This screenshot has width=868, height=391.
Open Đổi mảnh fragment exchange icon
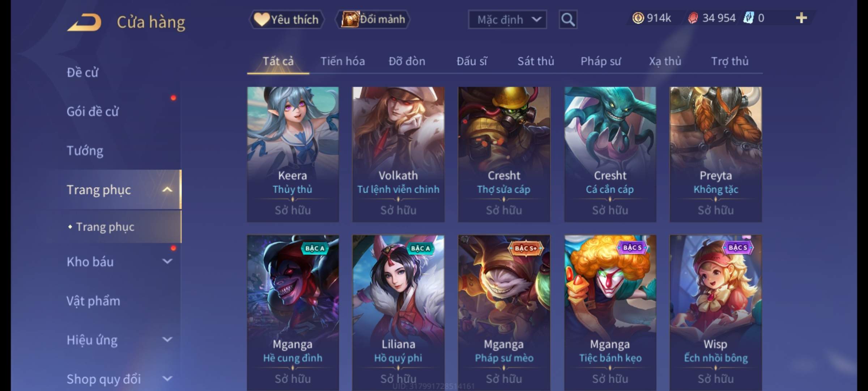pos(350,19)
